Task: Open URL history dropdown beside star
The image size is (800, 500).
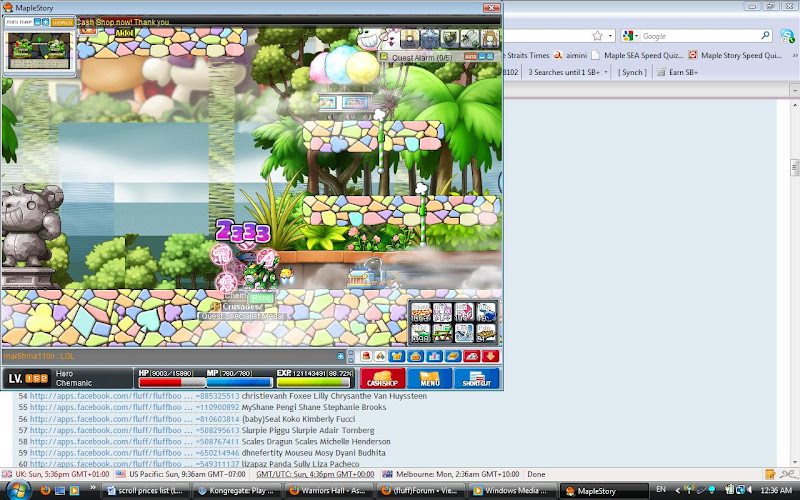Action: [x=610, y=36]
